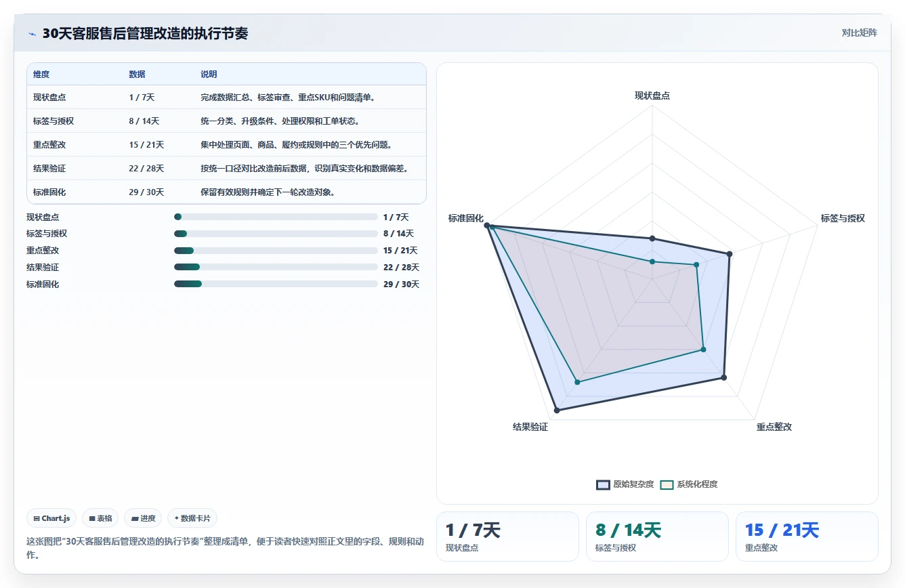Viewport: 905px width, 588px height.
Task: Click the 现状盘点 progress bar
Action: (x=276, y=217)
